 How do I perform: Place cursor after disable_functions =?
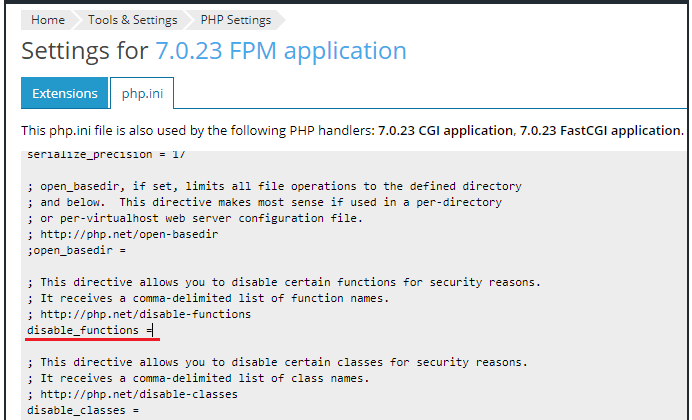pyautogui.click(x=153, y=330)
